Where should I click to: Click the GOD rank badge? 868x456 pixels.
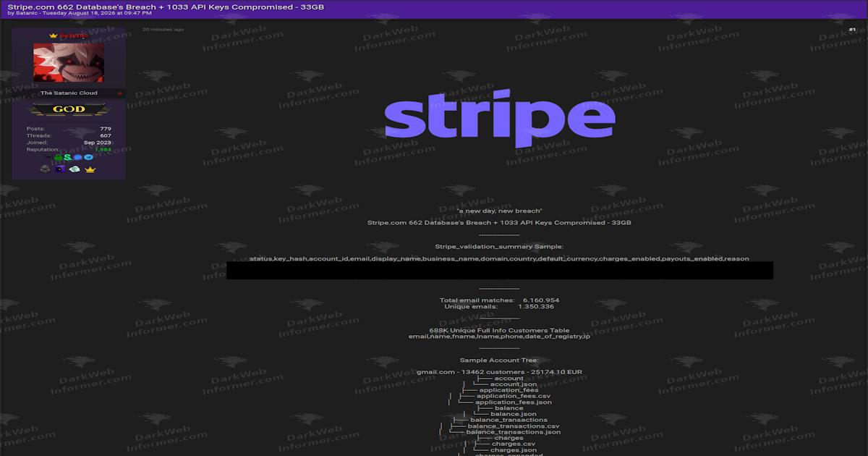[69, 109]
